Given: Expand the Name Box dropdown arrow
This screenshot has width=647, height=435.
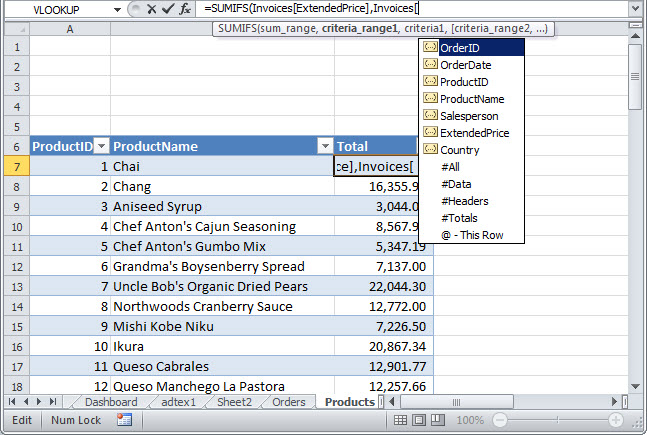Looking at the screenshot, I should tap(118, 9).
